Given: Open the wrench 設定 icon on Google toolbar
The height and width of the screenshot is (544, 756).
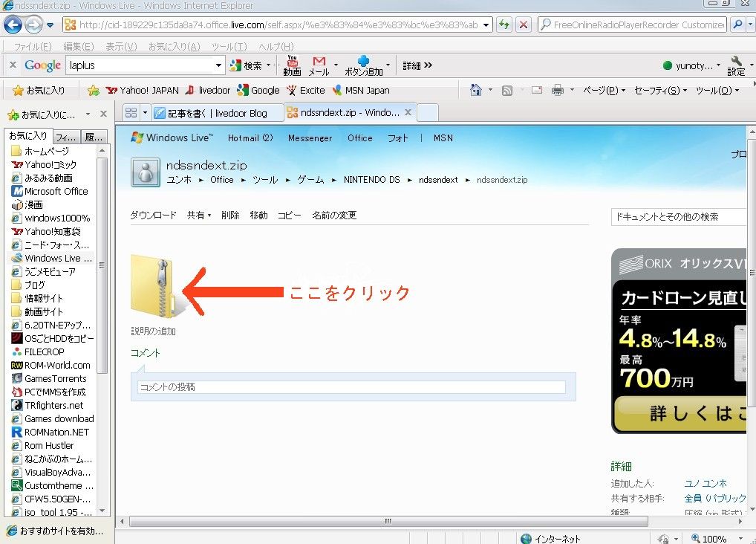Looking at the screenshot, I should (736, 65).
